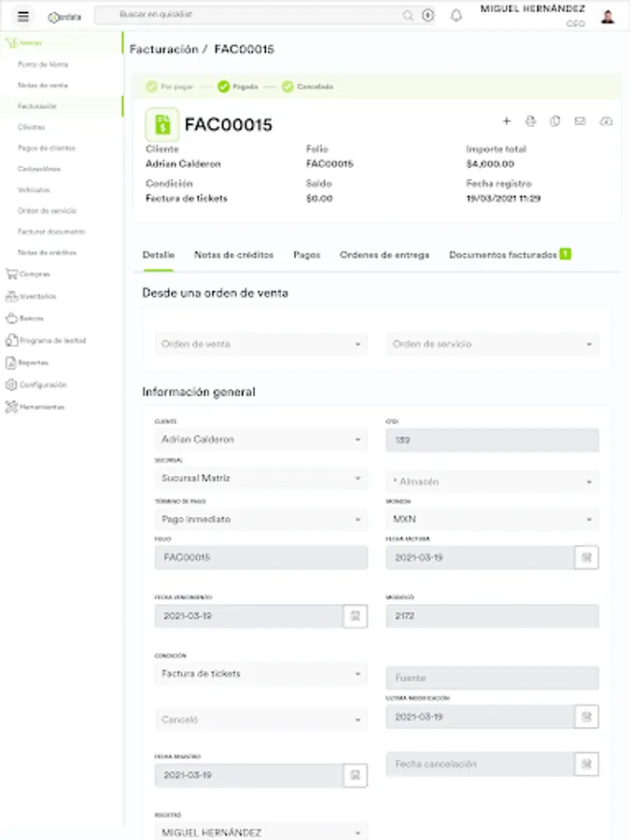Go to Clientes in the sidebar
The width and height of the screenshot is (630, 840).
pyautogui.click(x=32, y=127)
